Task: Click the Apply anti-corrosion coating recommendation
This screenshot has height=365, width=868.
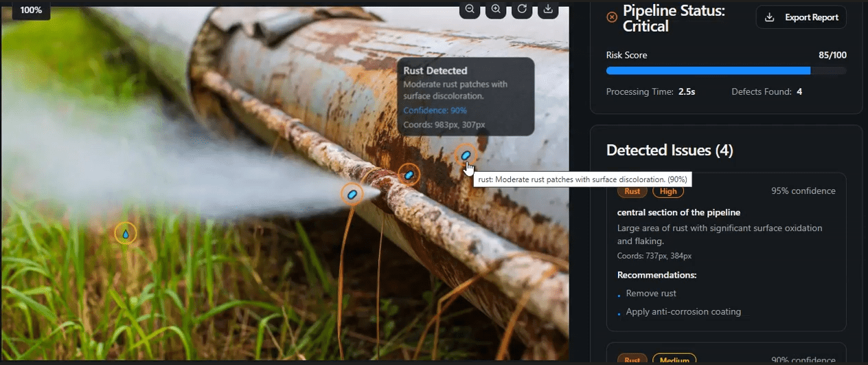Action: tap(683, 312)
